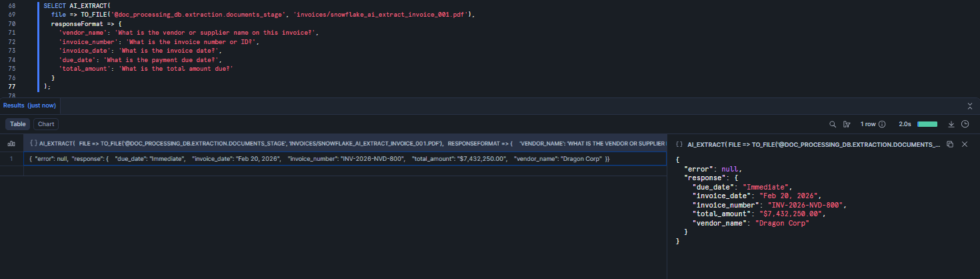Viewport: 980px width, 279px height.
Task: Click the 2.0s query time label
Action: click(x=905, y=124)
